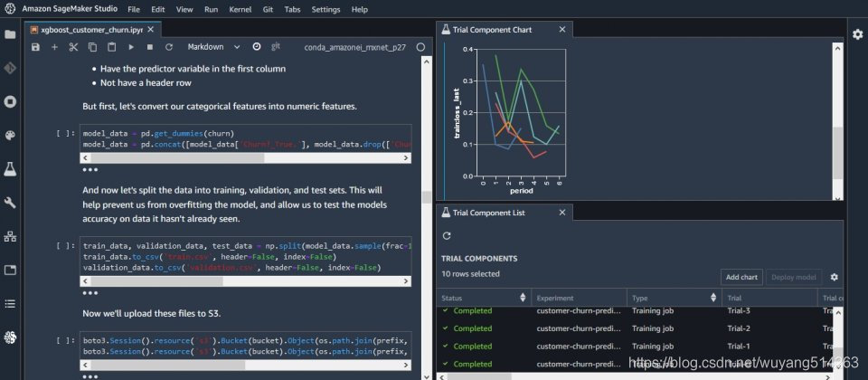Close the Trial Component List tab

tap(561, 212)
